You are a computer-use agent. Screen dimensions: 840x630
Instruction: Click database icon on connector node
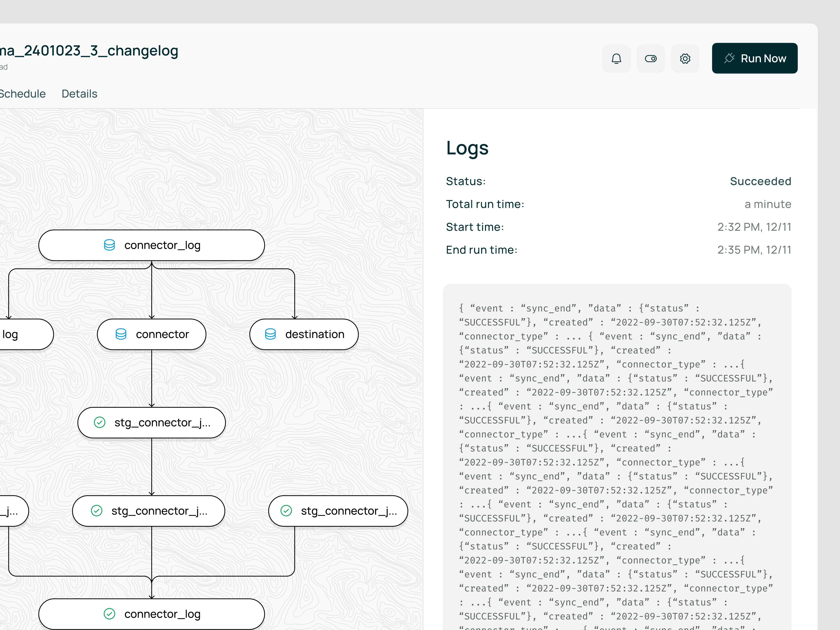(x=121, y=334)
